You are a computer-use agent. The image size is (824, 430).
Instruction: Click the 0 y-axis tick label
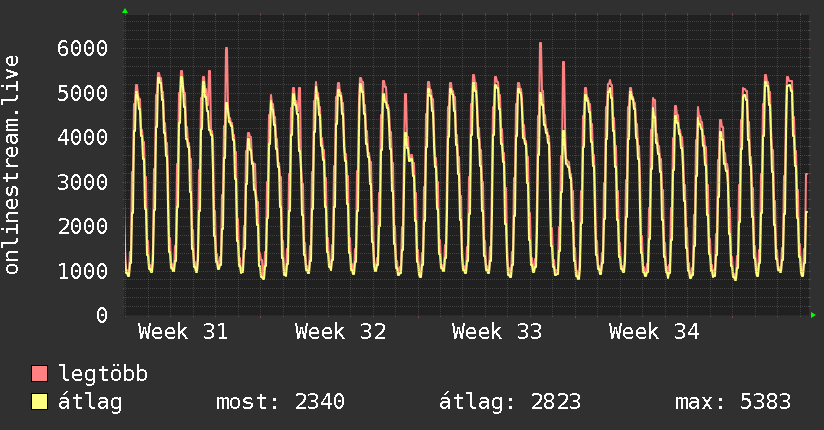coord(102,315)
